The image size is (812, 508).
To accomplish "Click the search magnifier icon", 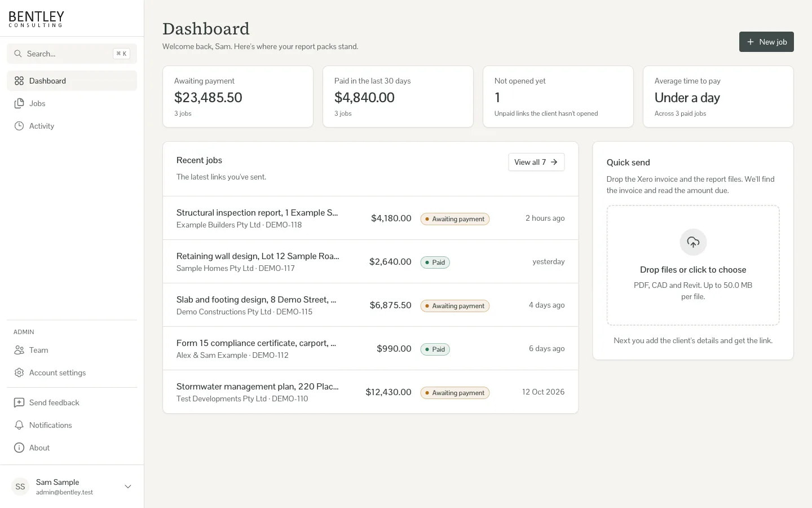I will (x=18, y=54).
